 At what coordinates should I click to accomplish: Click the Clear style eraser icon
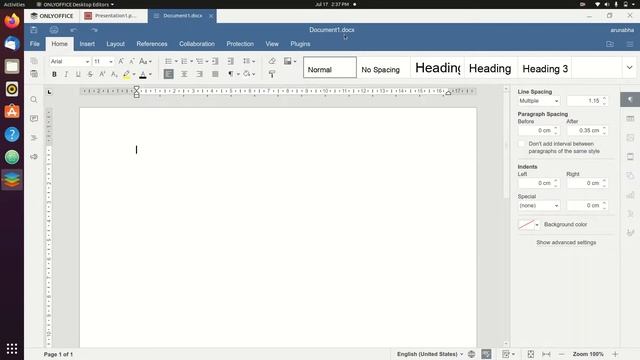click(272, 61)
